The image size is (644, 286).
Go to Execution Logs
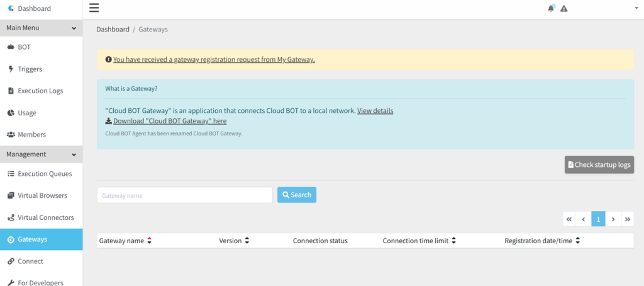tap(41, 91)
